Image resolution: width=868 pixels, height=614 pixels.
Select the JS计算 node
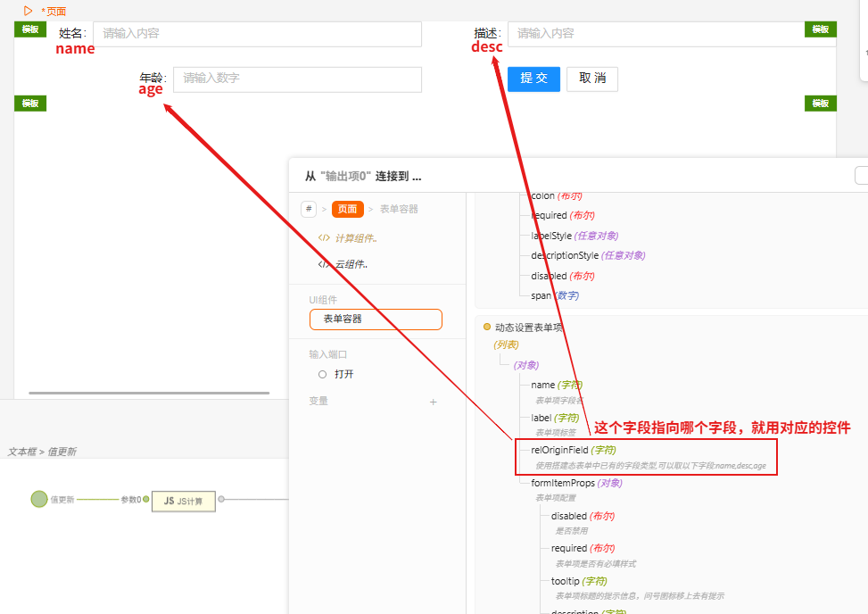(x=183, y=501)
